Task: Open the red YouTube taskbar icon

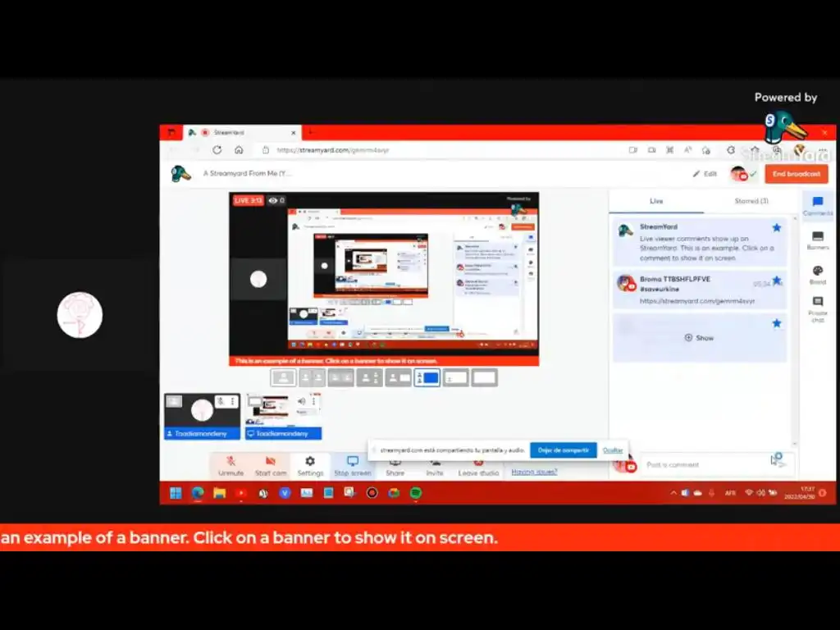Action: [x=241, y=493]
